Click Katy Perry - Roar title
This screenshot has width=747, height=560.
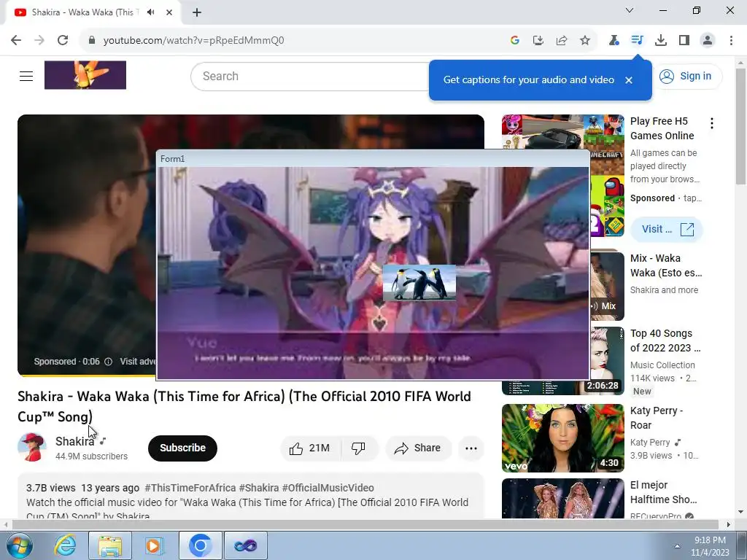pos(657,418)
